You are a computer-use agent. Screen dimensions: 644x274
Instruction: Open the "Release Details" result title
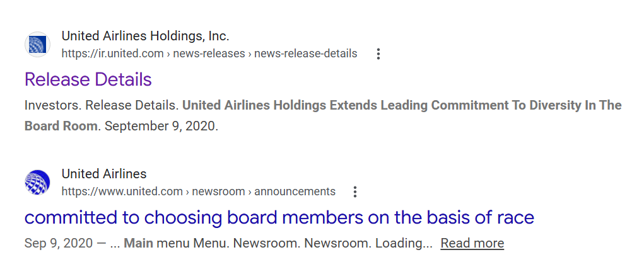pos(88,79)
